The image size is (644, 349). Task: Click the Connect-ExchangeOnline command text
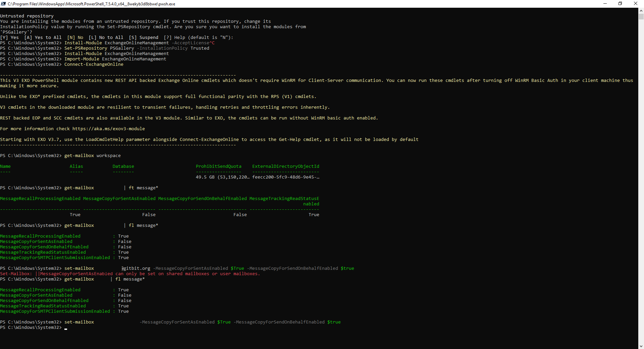point(94,64)
